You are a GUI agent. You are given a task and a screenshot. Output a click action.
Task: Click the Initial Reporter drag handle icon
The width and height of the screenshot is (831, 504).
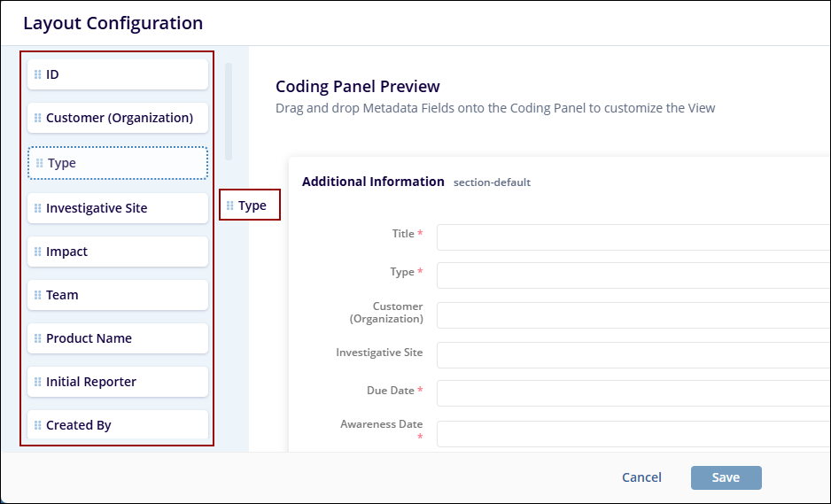pos(38,382)
